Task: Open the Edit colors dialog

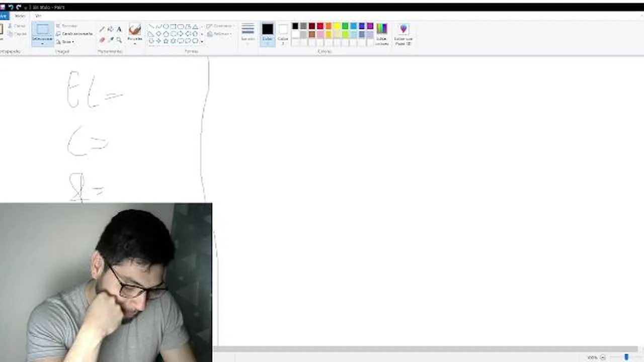Action: pyautogui.click(x=382, y=34)
